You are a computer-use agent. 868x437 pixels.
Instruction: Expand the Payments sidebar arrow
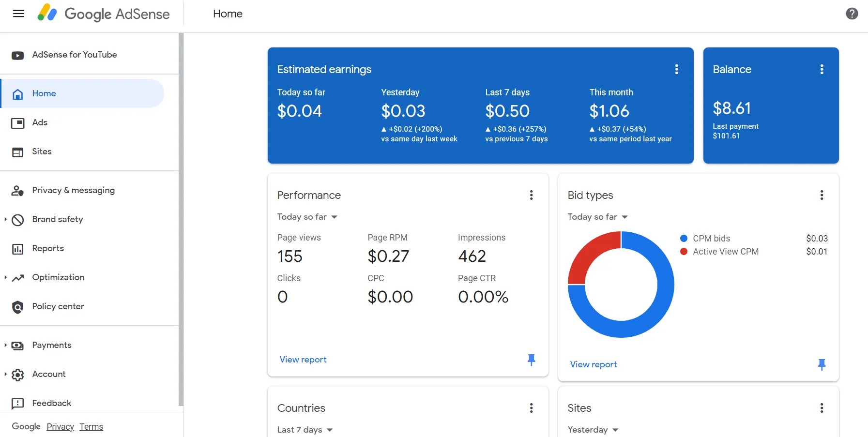[5, 345]
